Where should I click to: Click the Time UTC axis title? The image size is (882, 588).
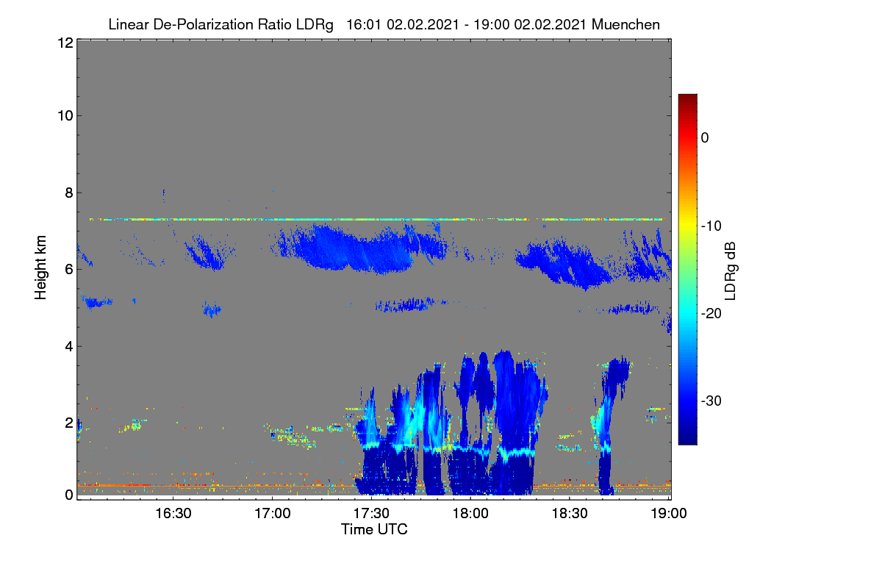[374, 529]
